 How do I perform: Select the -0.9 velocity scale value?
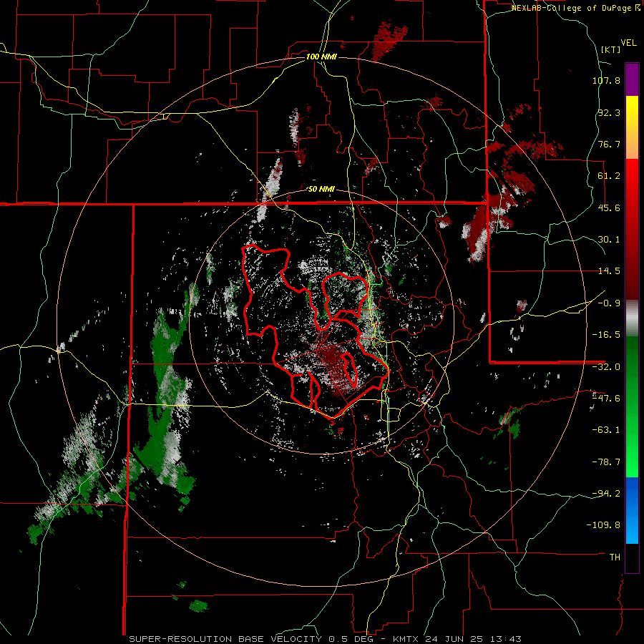coord(609,303)
